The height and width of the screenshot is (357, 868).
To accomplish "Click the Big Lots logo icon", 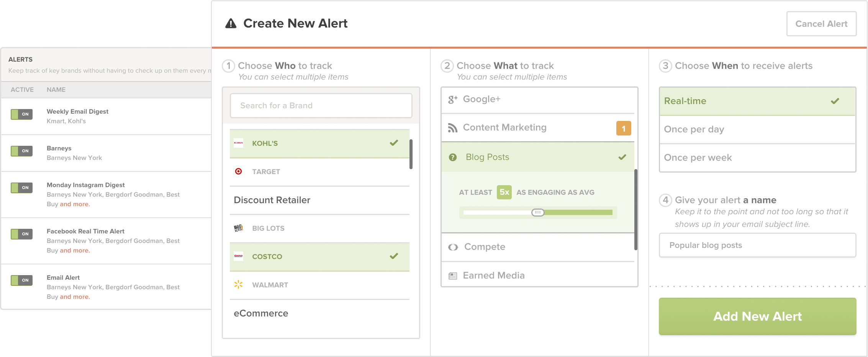I will click(x=238, y=228).
